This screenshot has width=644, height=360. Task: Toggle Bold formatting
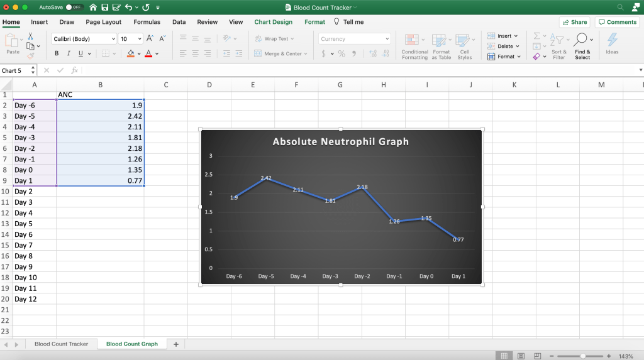point(57,53)
